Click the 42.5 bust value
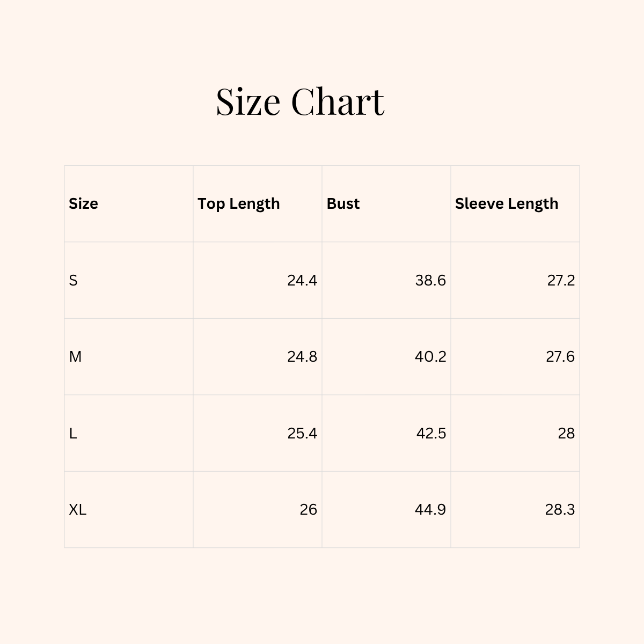The width and height of the screenshot is (644, 644). click(x=431, y=433)
